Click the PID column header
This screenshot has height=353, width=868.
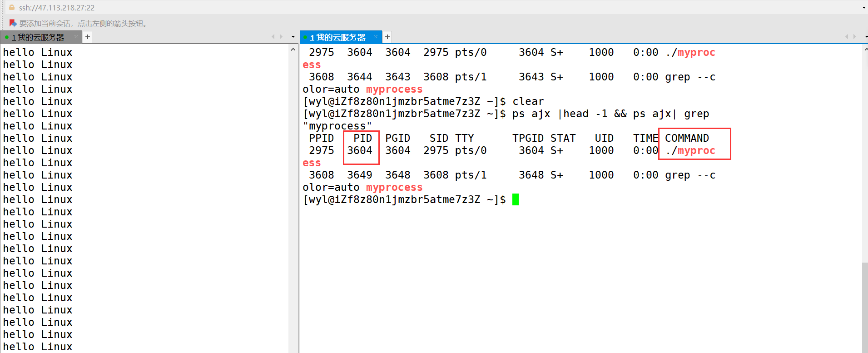point(363,138)
